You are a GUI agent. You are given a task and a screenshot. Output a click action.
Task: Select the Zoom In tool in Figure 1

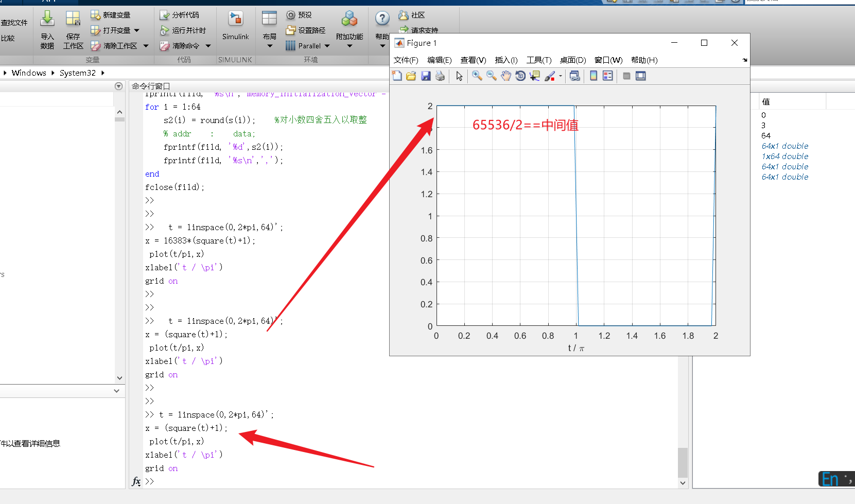click(477, 76)
